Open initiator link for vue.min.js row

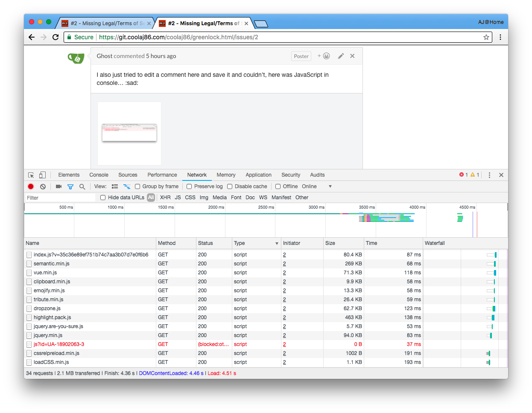(284, 273)
